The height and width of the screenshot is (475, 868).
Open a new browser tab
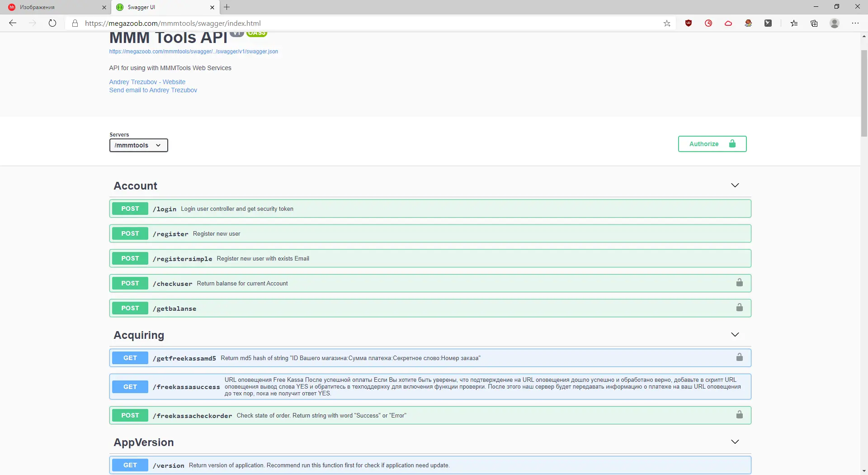click(227, 7)
